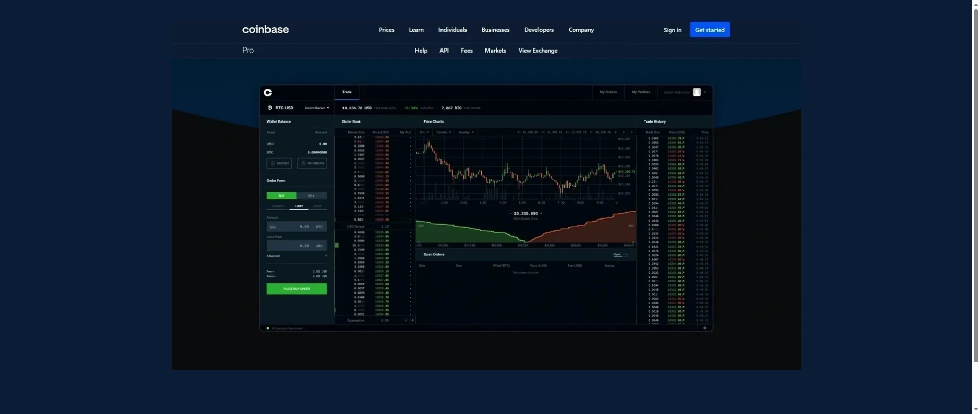Click the Wallet Balance heading
This screenshot has width=980, height=414.
tap(279, 121)
